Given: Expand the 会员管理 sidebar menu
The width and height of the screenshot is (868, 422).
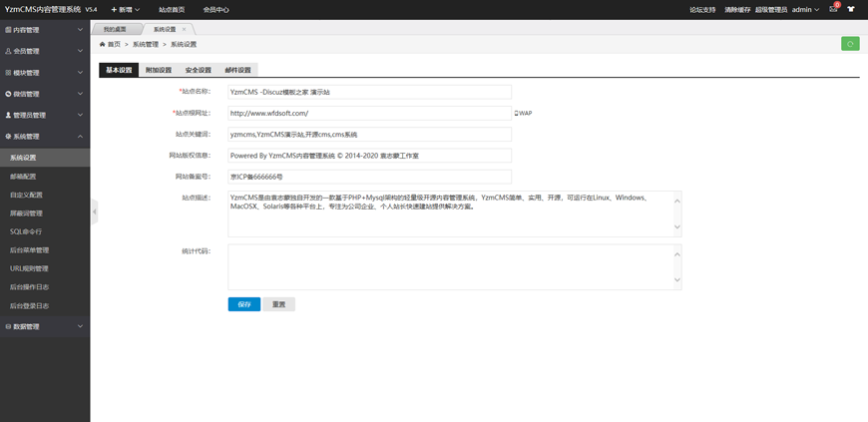Looking at the screenshot, I should pos(45,51).
